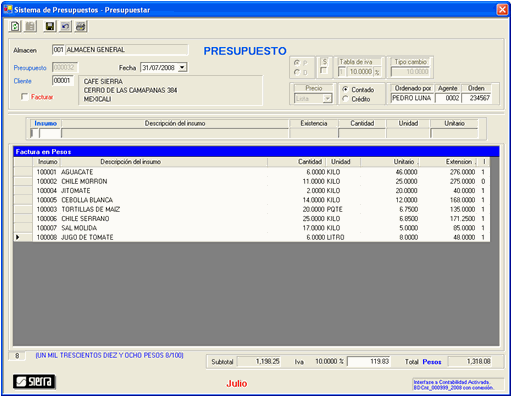The image size is (512, 397).
Task: Click the Cliente link label
Action: [x=22, y=81]
